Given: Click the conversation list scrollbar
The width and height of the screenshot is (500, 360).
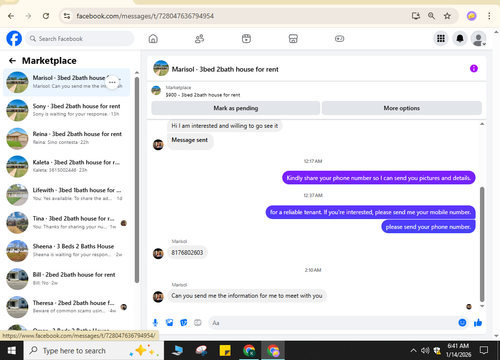Looking at the screenshot, I should point(137,180).
